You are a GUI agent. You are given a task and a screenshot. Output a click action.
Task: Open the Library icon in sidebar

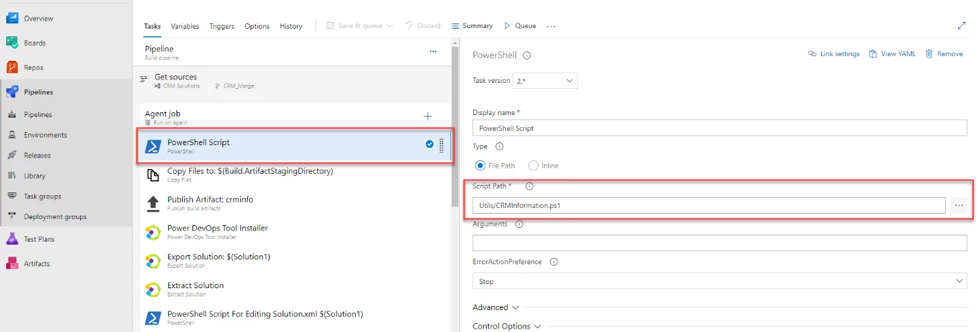[12, 175]
